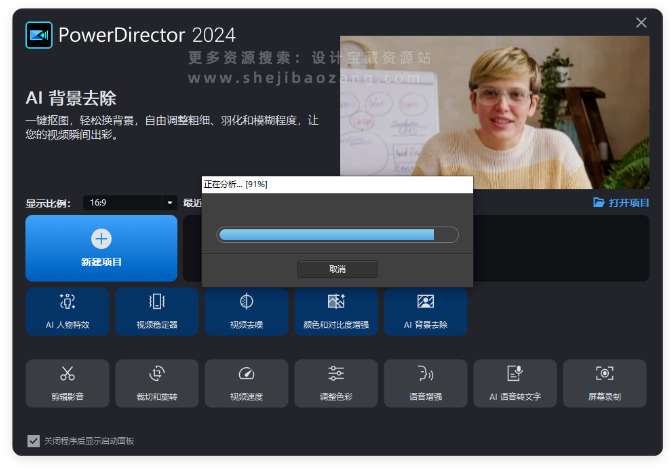Click the AI 背景去除 heading text

coord(71,98)
